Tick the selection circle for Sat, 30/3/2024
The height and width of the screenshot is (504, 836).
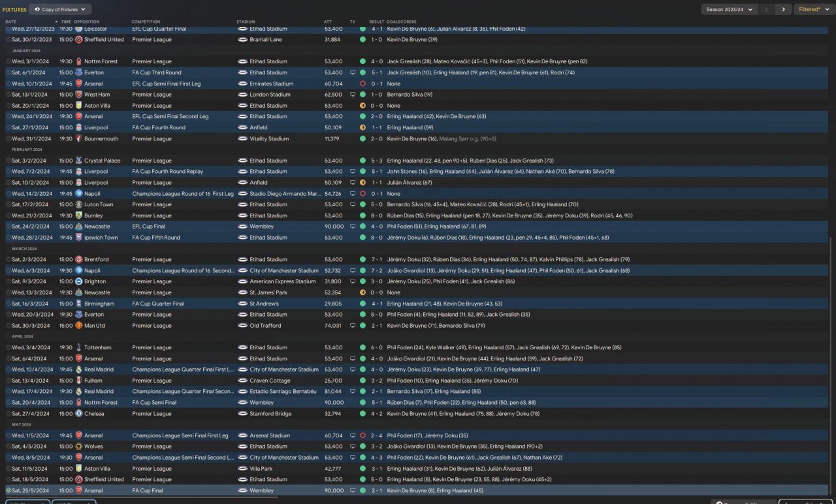tap(8, 325)
